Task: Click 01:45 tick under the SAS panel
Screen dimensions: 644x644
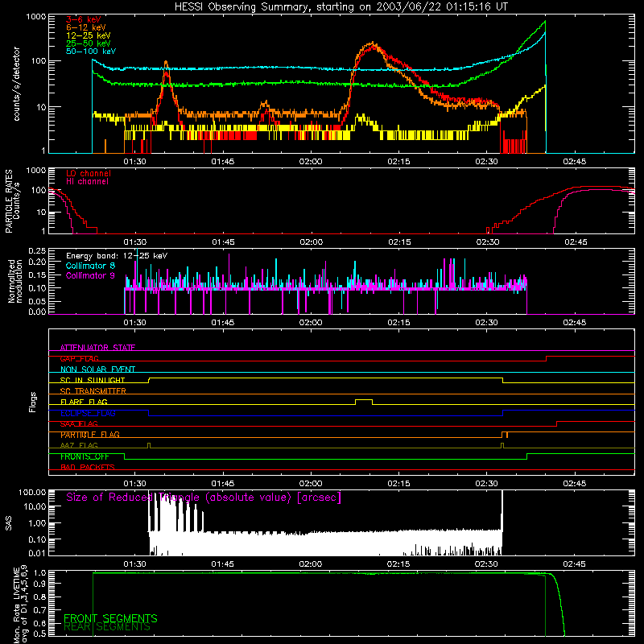Action: 223,564
